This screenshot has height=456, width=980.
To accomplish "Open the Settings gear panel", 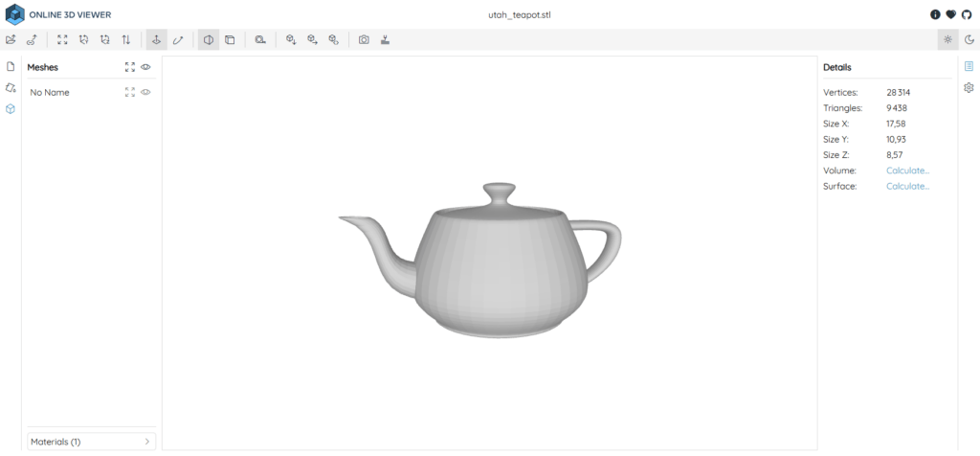I will click(x=969, y=87).
